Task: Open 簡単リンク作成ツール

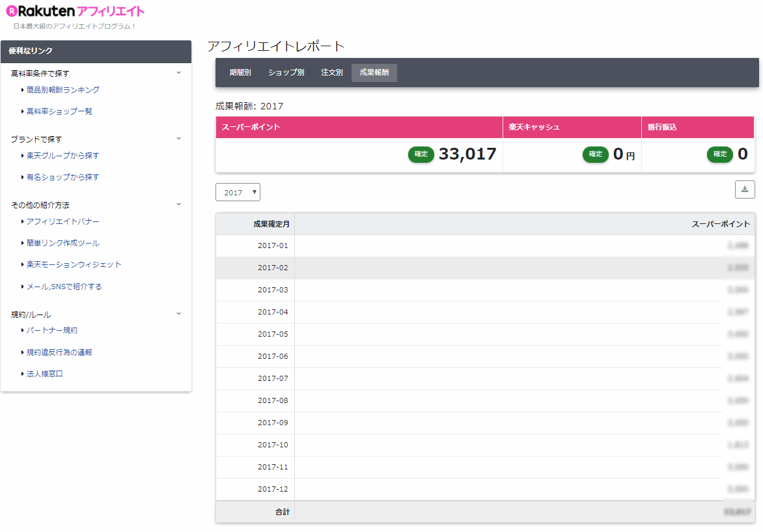Action: 62,243
